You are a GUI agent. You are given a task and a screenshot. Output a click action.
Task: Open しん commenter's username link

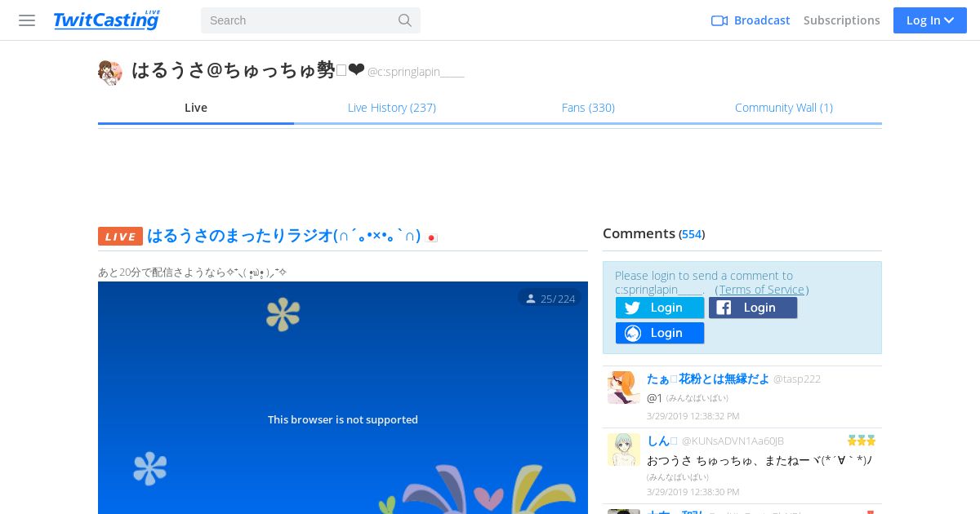click(x=662, y=441)
